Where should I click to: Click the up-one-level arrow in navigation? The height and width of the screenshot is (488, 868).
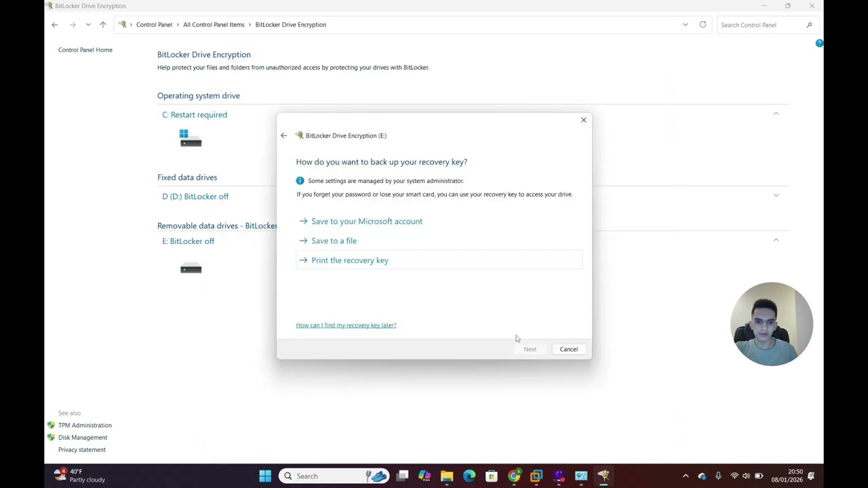point(103,24)
